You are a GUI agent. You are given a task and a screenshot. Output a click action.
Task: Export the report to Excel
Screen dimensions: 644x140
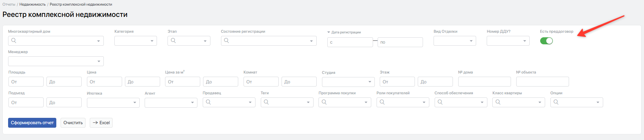click(x=101, y=123)
